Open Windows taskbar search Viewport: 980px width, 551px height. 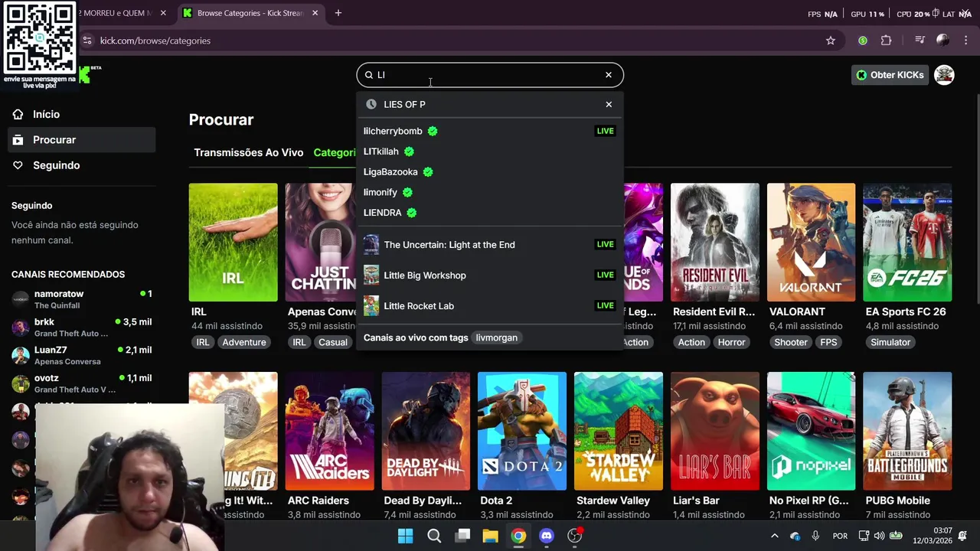434,536
